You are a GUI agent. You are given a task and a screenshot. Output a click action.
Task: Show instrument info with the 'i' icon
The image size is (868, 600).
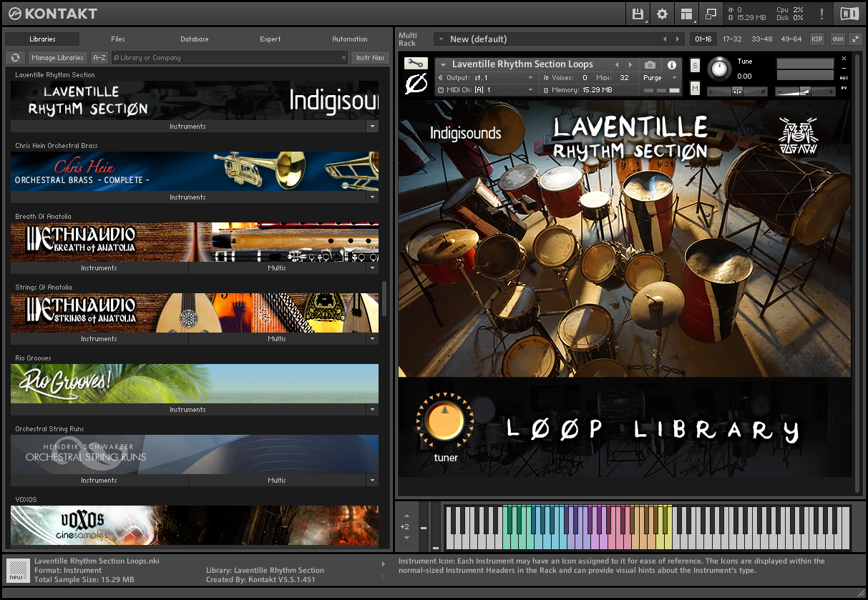pos(671,64)
